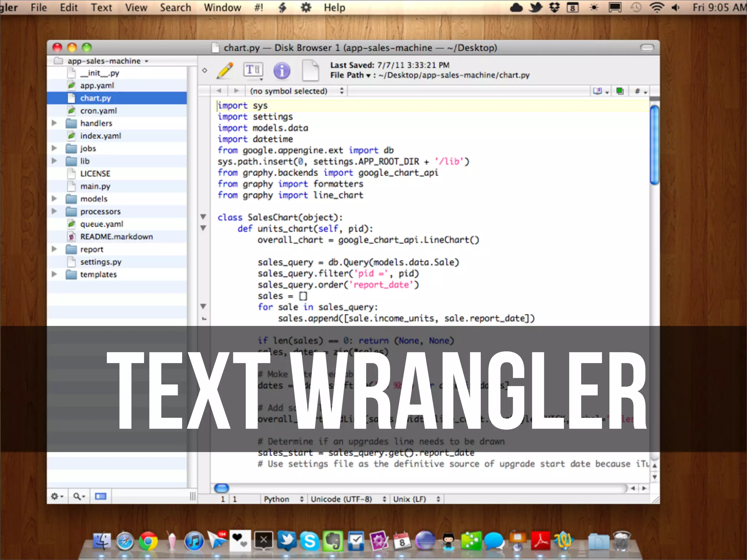Viewport: 747px width, 560px height.
Task: Click the horizontal scrollbar thumb in editor
Action: tap(221, 488)
